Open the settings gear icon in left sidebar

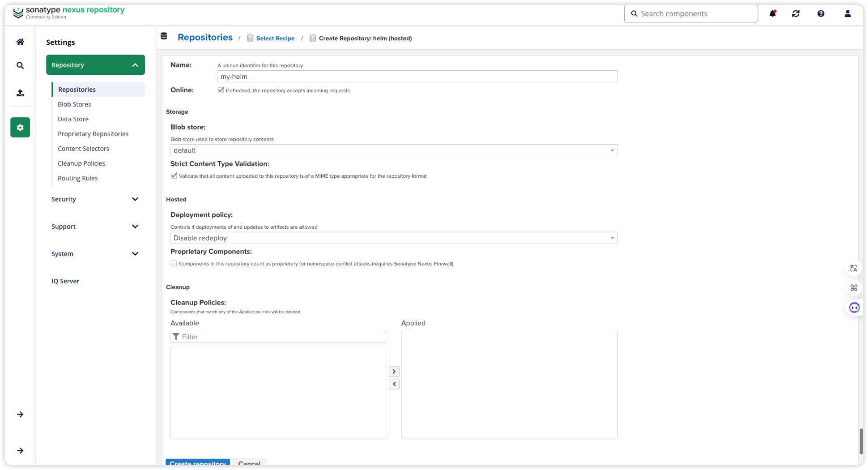[20, 127]
